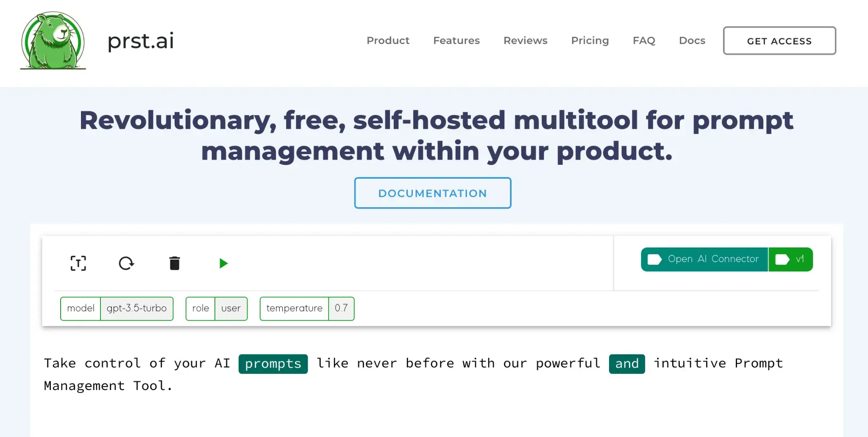Click the role label tag
This screenshot has height=437, width=868.
tap(200, 308)
